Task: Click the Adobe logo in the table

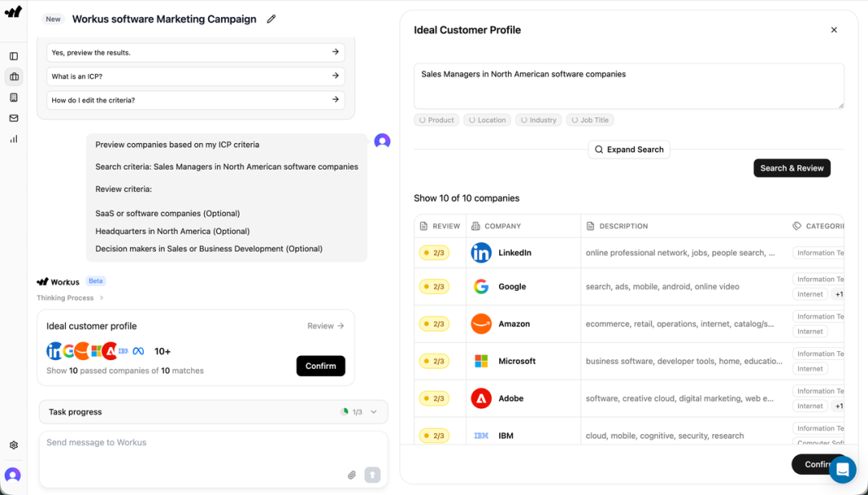Action: click(481, 398)
